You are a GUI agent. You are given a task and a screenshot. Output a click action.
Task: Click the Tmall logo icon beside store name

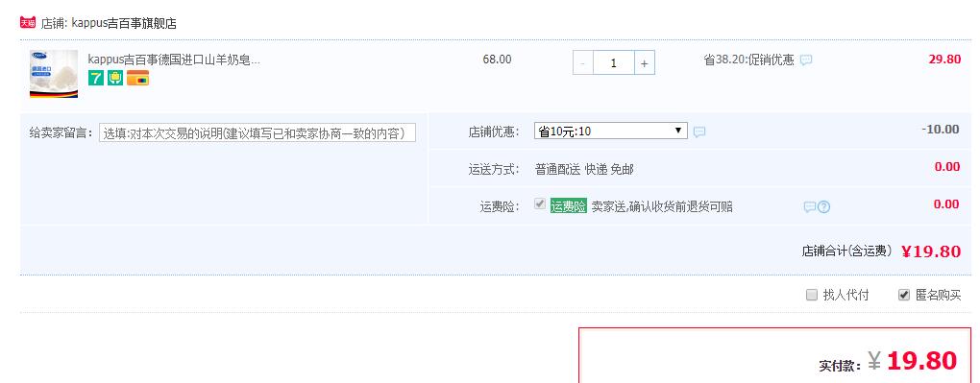[x=28, y=23]
